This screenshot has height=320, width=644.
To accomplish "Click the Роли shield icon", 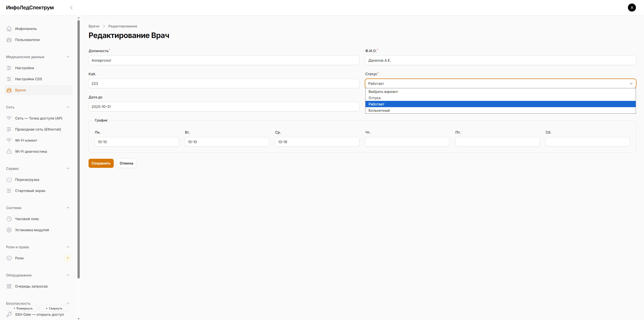I will 9,258.
